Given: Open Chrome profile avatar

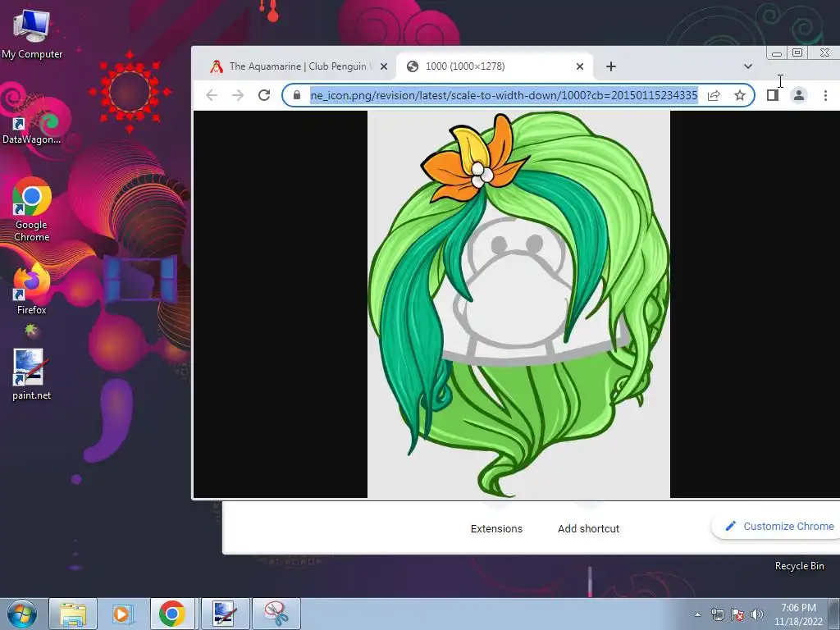Looking at the screenshot, I should pyautogui.click(x=799, y=95).
